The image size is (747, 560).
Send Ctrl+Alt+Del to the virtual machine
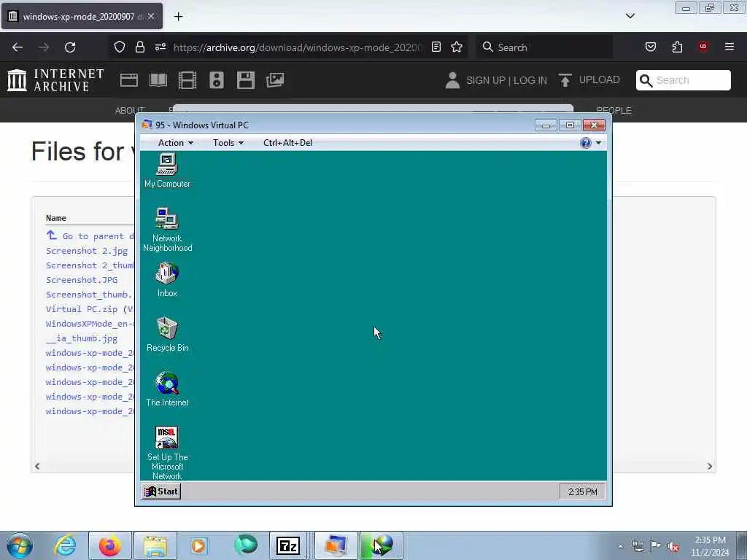click(287, 143)
